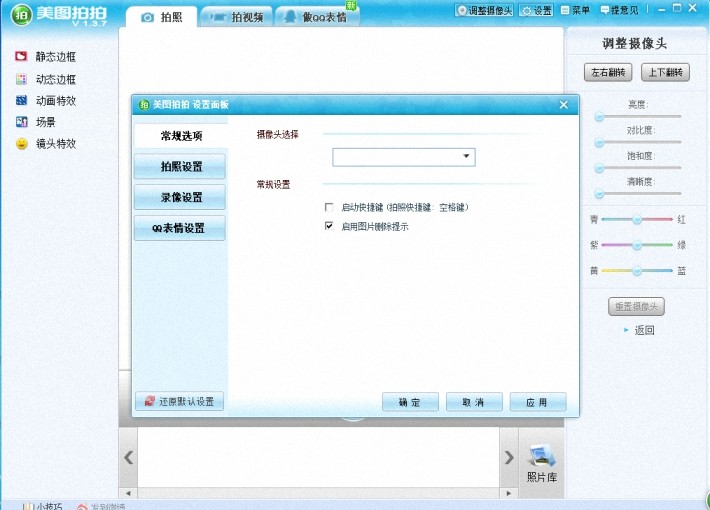The image size is (710, 510).
Task: Click the 动态边框 sidebar icon
Action: coord(21,79)
